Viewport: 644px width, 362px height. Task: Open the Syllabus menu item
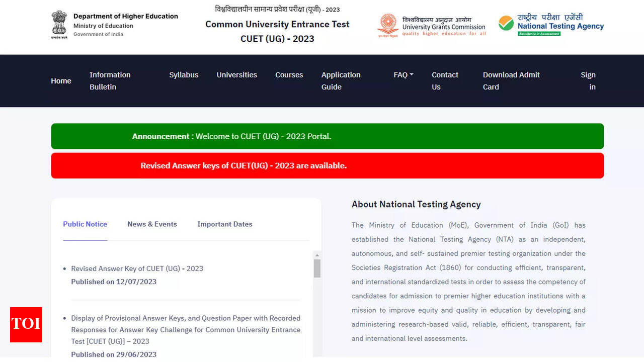[x=184, y=75]
